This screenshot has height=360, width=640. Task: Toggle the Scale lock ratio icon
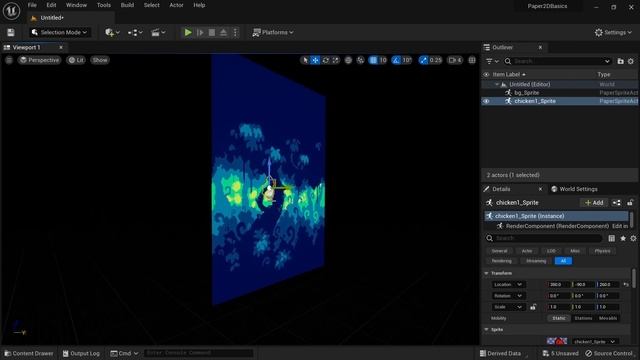coord(533,307)
